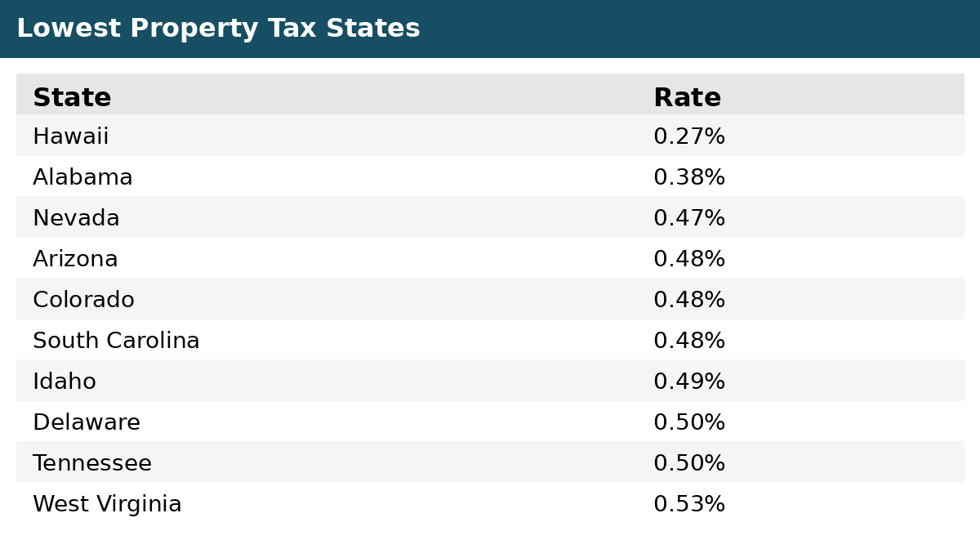Click the Idaho state cell
Screen dimensions: 980x549
pos(65,382)
